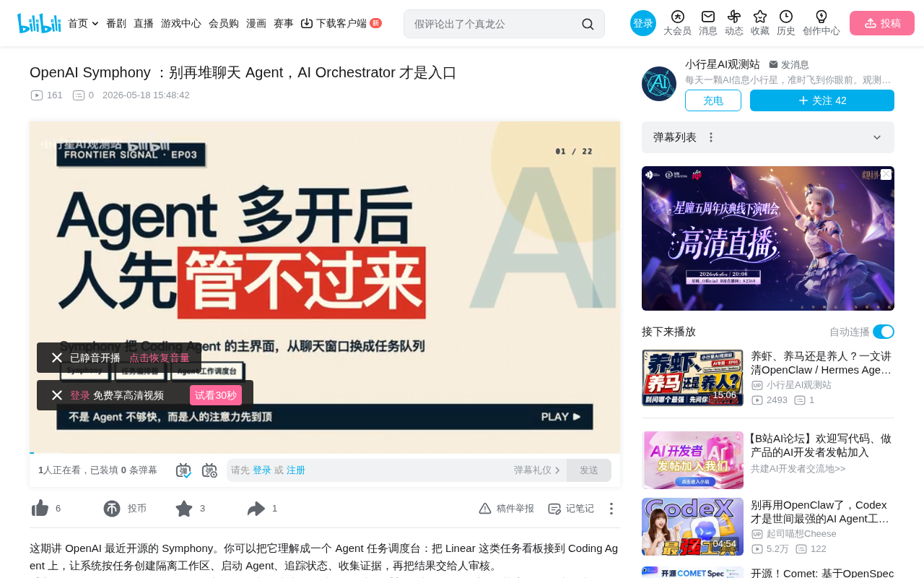Open the 会员购 nav item
The height and width of the screenshot is (578, 924).
pyautogui.click(x=224, y=23)
